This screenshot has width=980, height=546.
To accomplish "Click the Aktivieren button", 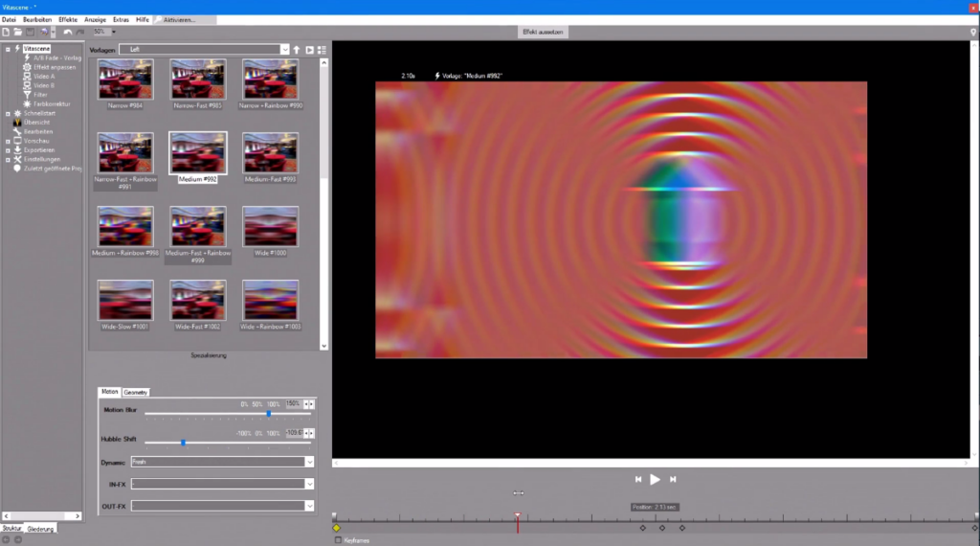I will [185, 19].
